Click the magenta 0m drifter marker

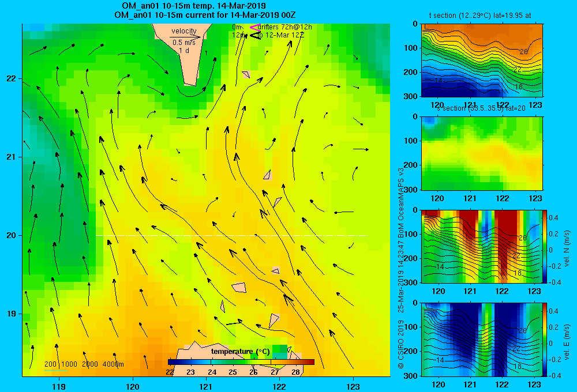(x=255, y=27)
